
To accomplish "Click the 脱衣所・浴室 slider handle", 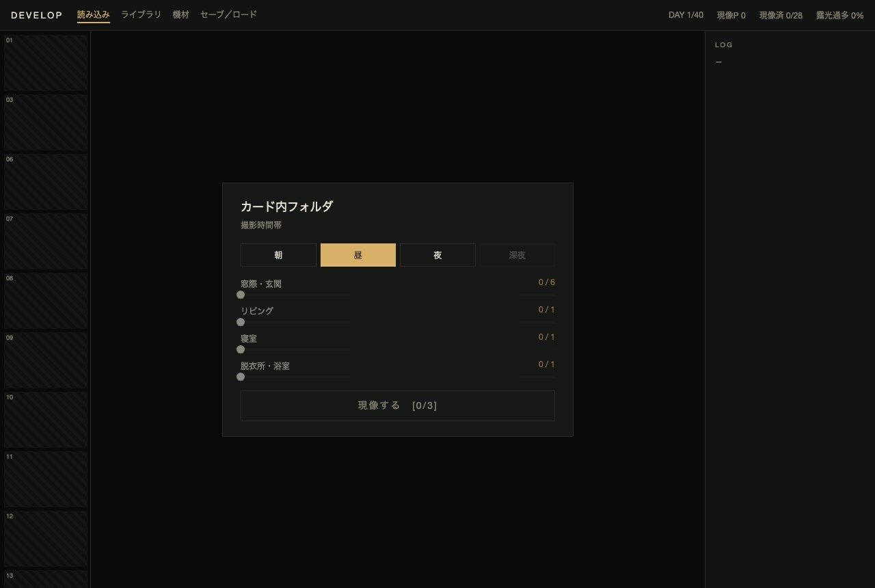I will point(241,377).
